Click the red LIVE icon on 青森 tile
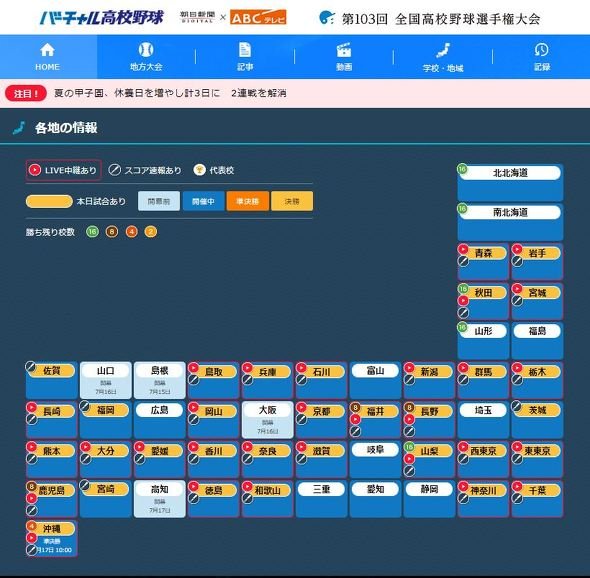Viewport: 590px width, 578px height. tap(463, 249)
